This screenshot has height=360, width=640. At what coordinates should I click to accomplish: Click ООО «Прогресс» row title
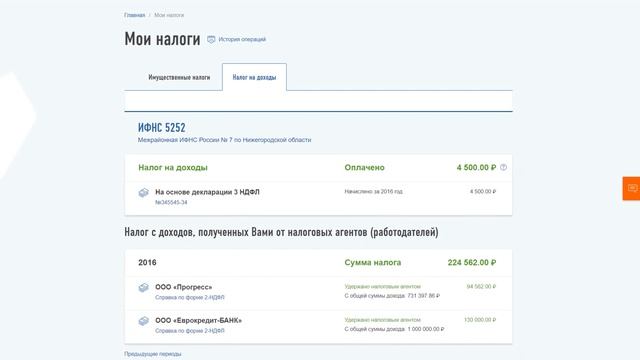tap(184, 287)
